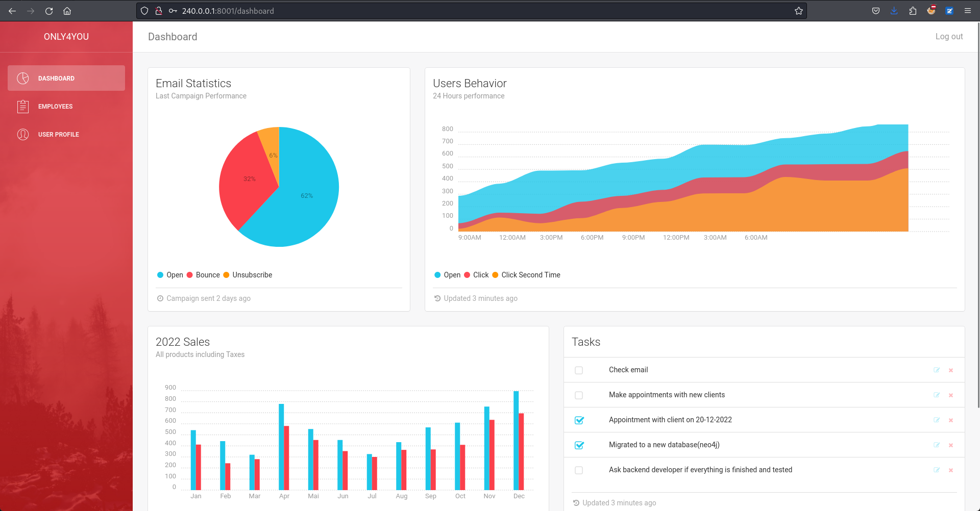
Task: Click the Tasks card heading
Action: 586,342
